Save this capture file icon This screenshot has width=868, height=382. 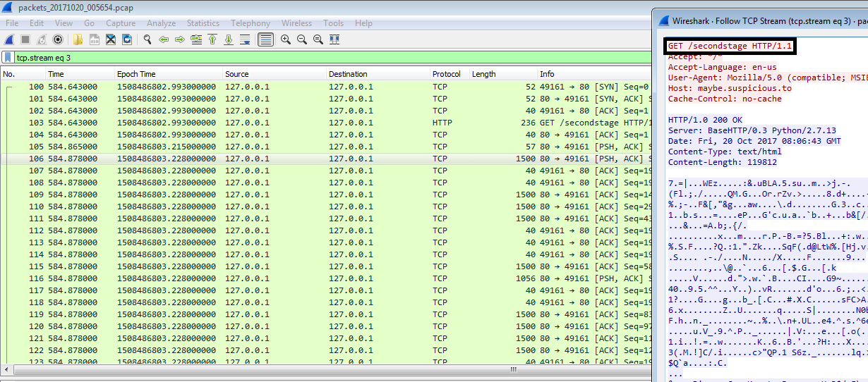[94, 39]
